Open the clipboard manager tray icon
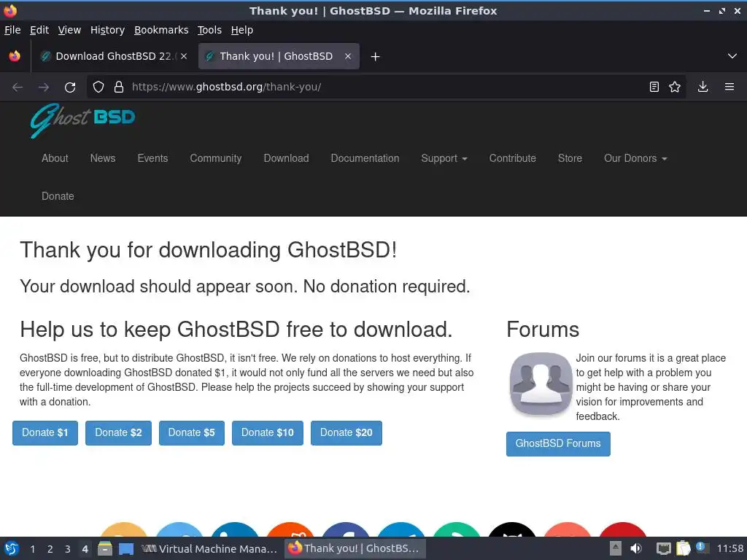This screenshot has width=747, height=560. [683, 548]
